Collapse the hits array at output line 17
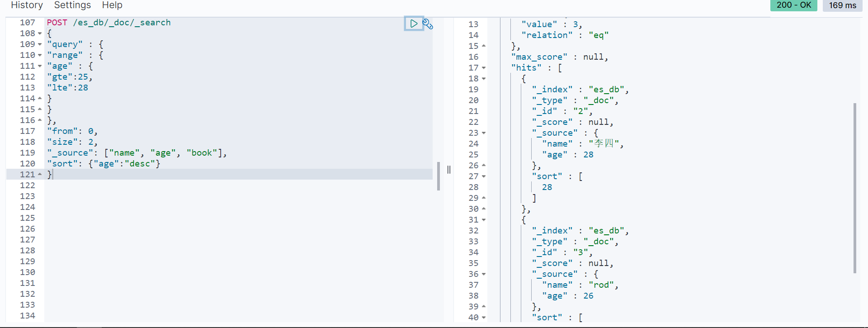868x328 pixels. click(484, 68)
